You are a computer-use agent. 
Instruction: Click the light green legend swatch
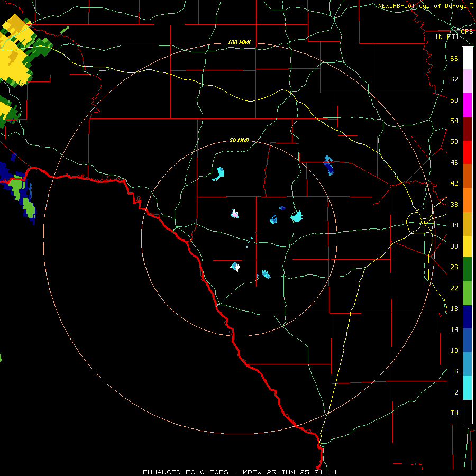467,293
